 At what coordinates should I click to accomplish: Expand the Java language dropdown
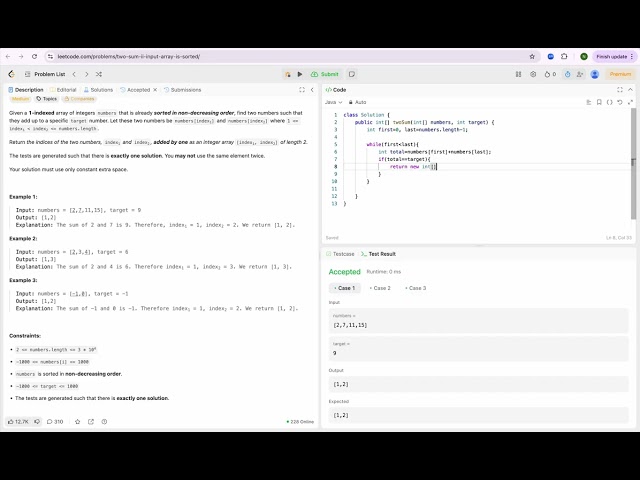[x=334, y=102]
